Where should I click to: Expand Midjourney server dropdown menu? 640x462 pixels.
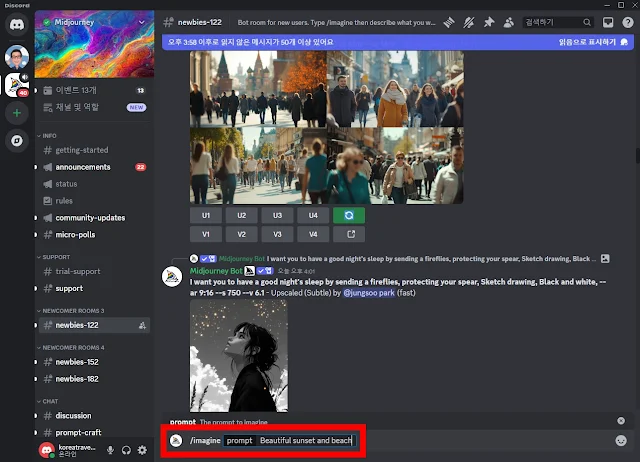pyautogui.click(x=142, y=22)
